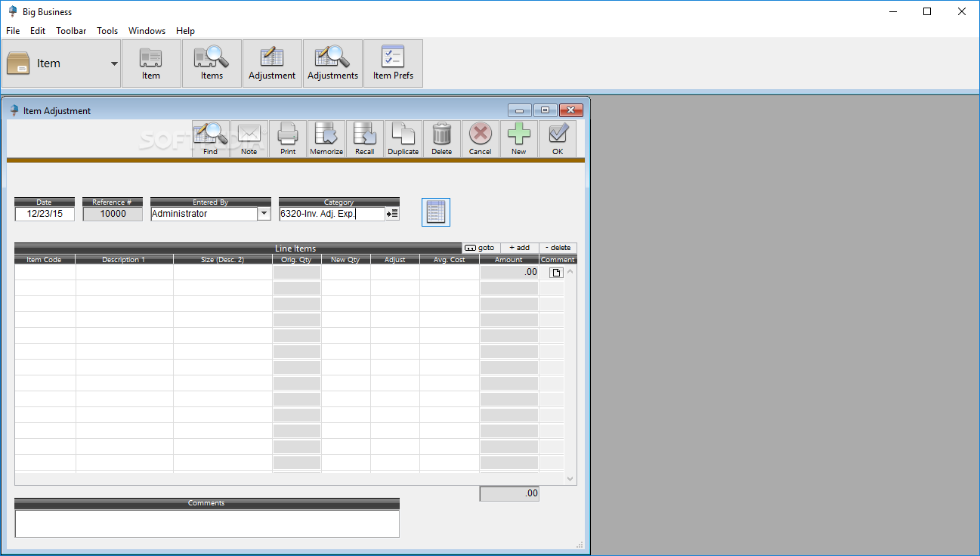
Task: Click the Delete trash icon
Action: click(x=442, y=139)
